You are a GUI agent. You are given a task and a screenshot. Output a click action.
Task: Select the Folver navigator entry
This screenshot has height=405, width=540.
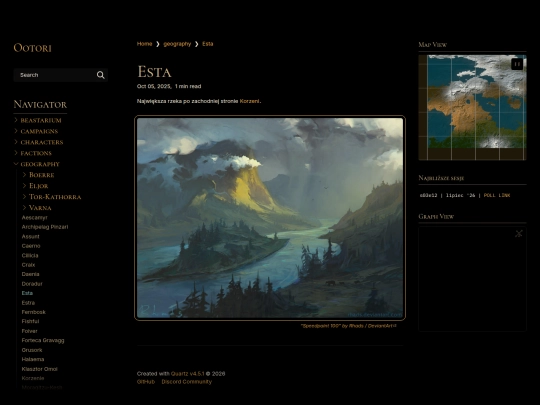pyautogui.click(x=29, y=331)
